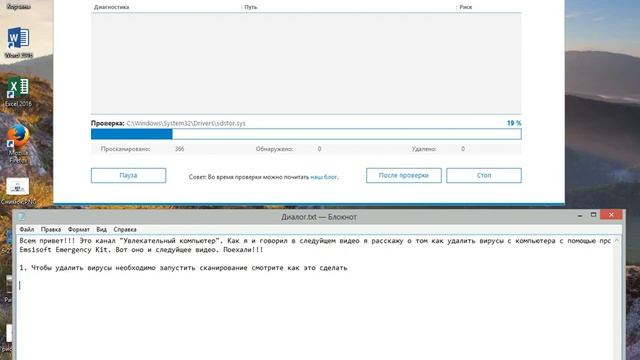Place cursor in line starting with '1. Чтобы удалить'
Screen dimensions: 640x360
click(183, 268)
